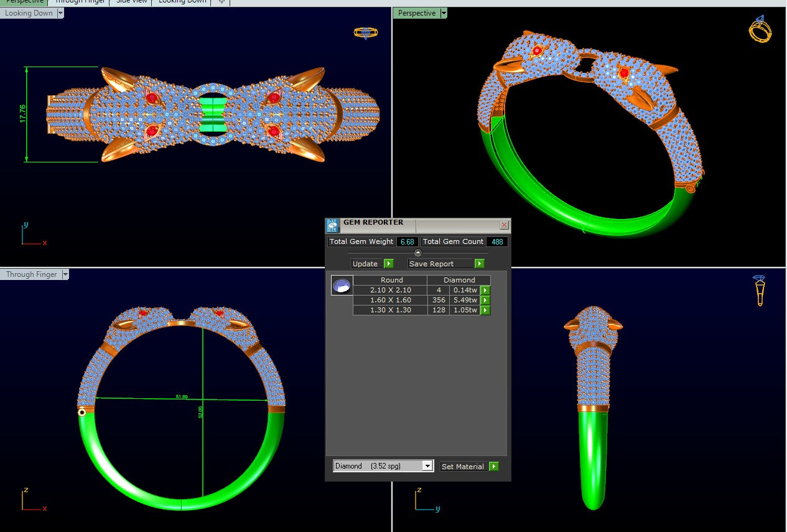Viewport: 787px width, 532px height.
Task: Open the Perspective viewport dropdown arrow
Action: (x=443, y=13)
